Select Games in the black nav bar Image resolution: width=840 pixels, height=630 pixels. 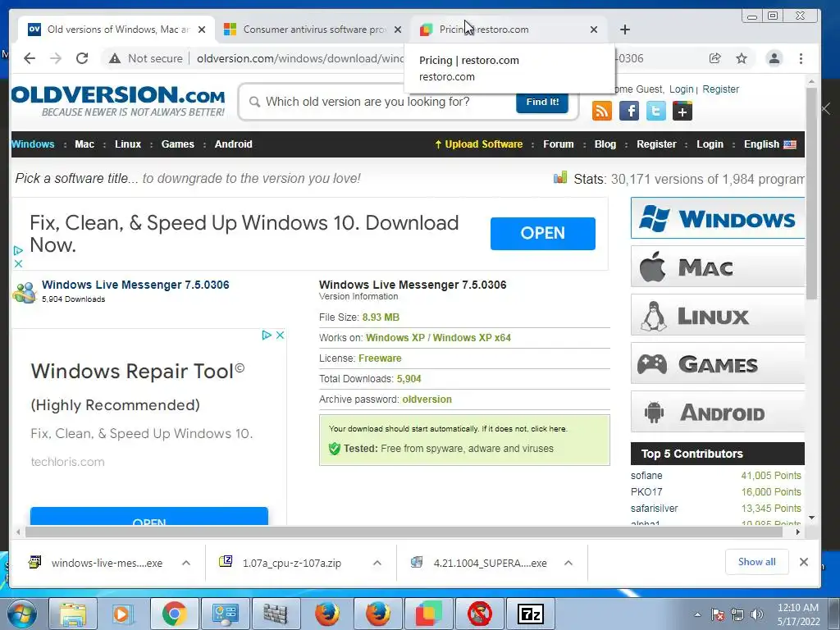coord(178,144)
